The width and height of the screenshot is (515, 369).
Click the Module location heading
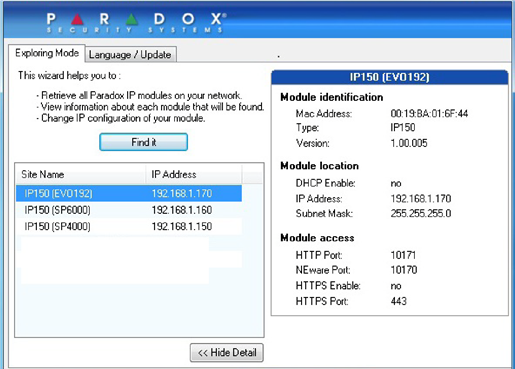click(x=319, y=166)
